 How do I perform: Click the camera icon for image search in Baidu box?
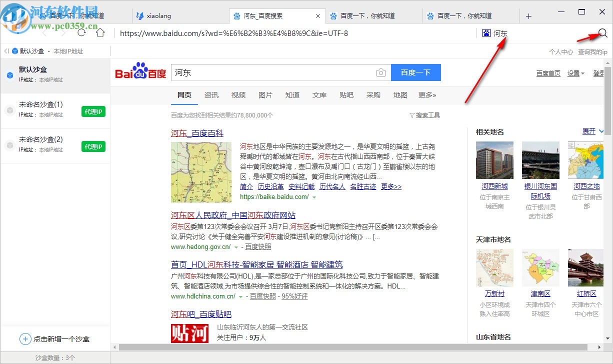pyautogui.click(x=381, y=72)
